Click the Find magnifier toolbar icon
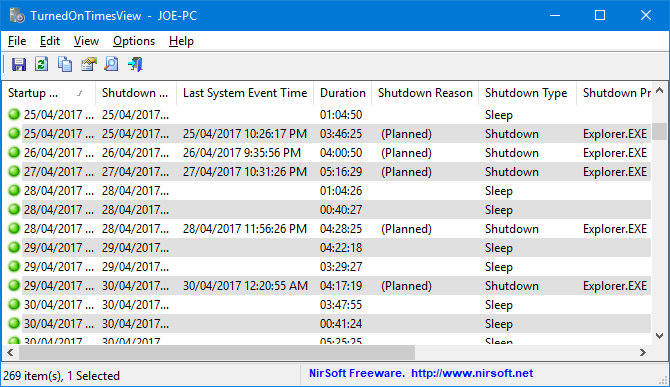Screen dimensions: 670x387 [x=112, y=64]
